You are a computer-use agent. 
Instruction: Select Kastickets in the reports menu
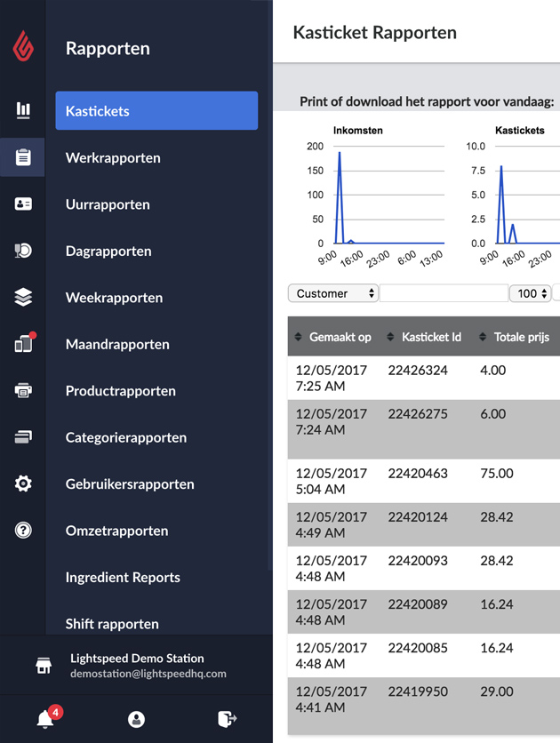pyautogui.click(x=156, y=111)
